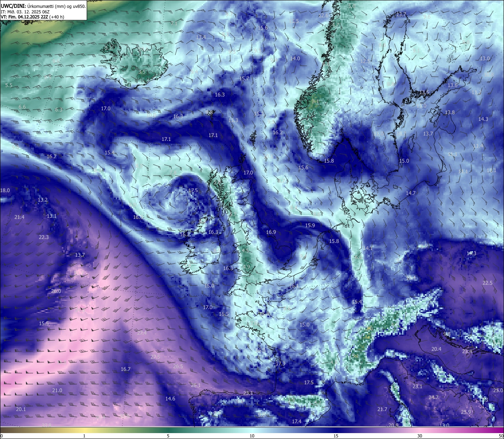This screenshot has width=504, height=439.
Task: Click the 'Úrkomumætti (mm) og uv850' label
Action: click(56, 6)
